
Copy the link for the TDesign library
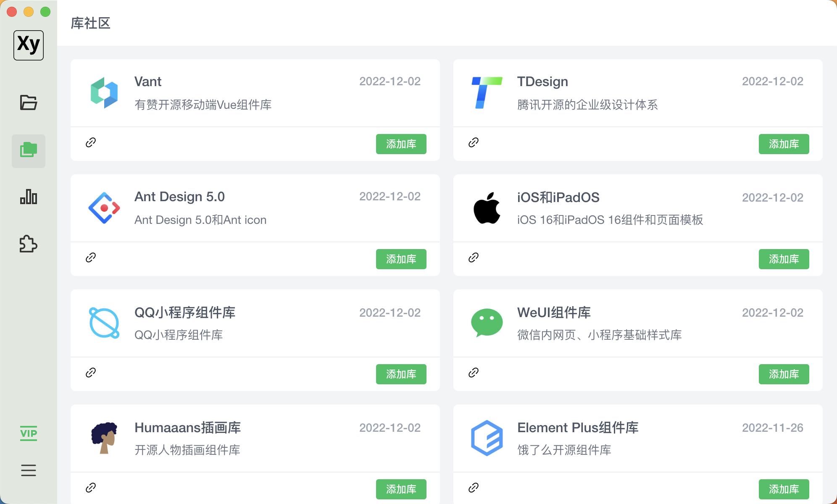pyautogui.click(x=474, y=143)
